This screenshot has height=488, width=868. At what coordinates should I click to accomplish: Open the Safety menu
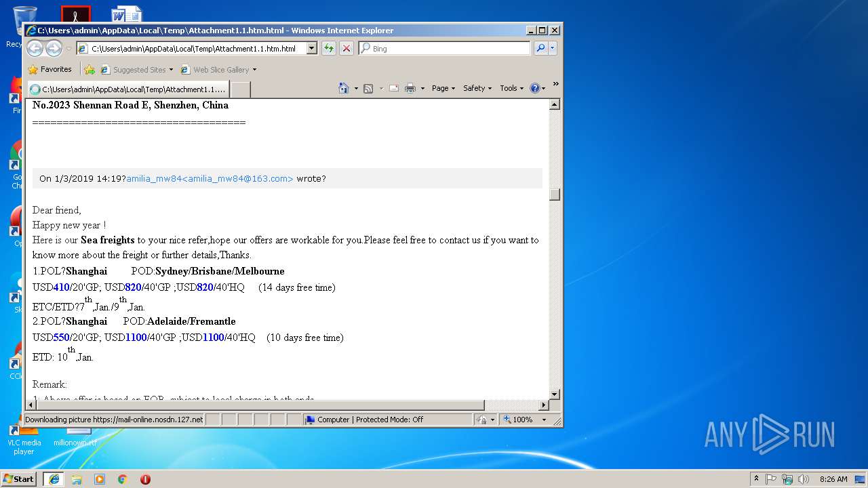coord(477,88)
